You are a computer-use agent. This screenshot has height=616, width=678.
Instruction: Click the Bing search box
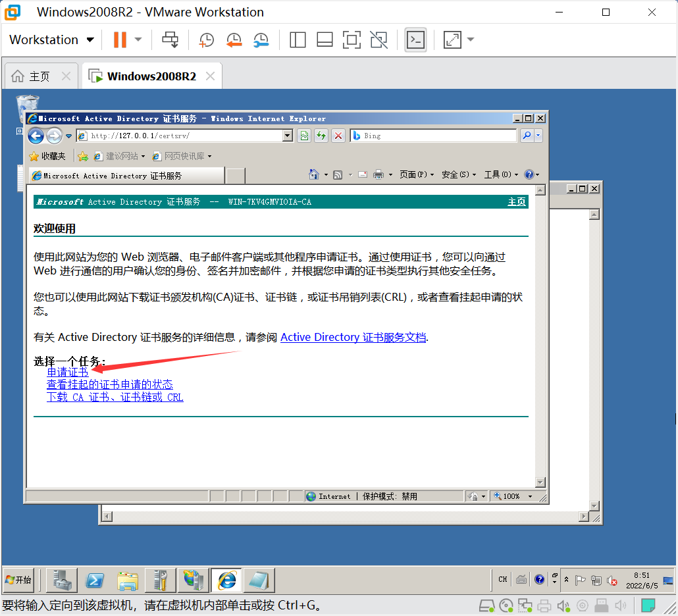pyautogui.click(x=433, y=136)
